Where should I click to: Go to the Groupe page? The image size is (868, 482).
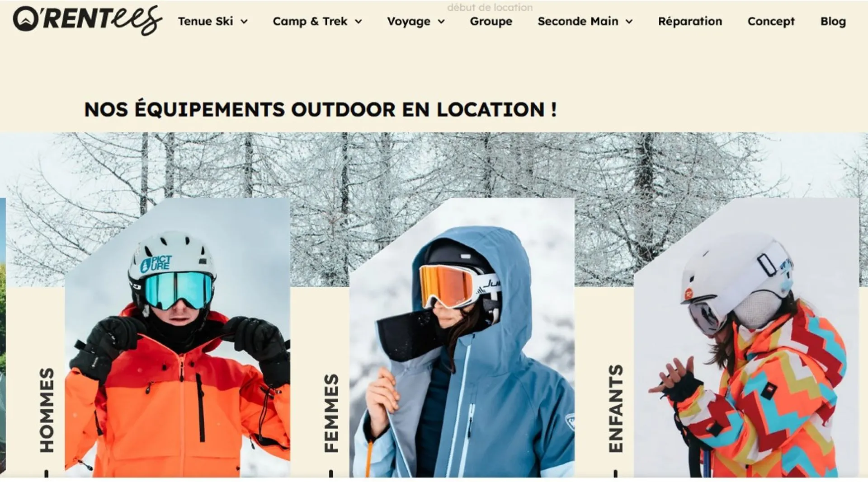pyautogui.click(x=491, y=21)
